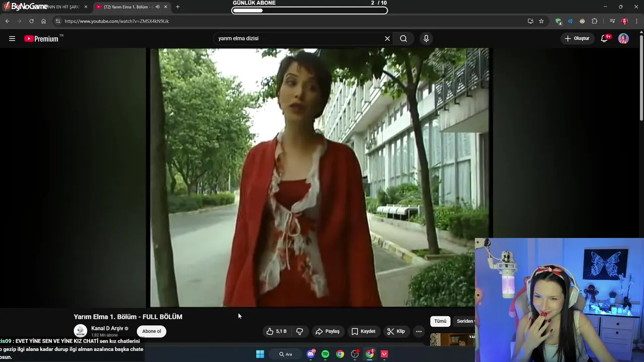
Task: Open taskbar search Ara box
Action: [286, 354]
